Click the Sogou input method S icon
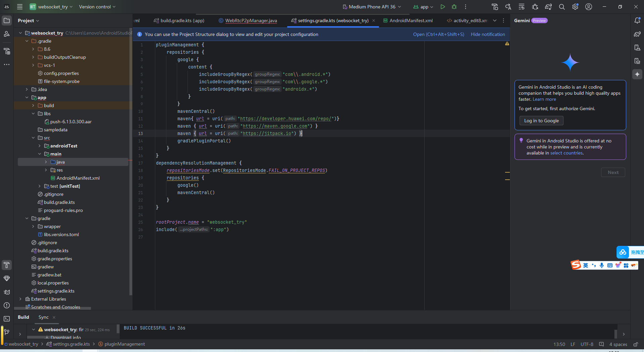644x352 pixels. pyautogui.click(x=576, y=265)
